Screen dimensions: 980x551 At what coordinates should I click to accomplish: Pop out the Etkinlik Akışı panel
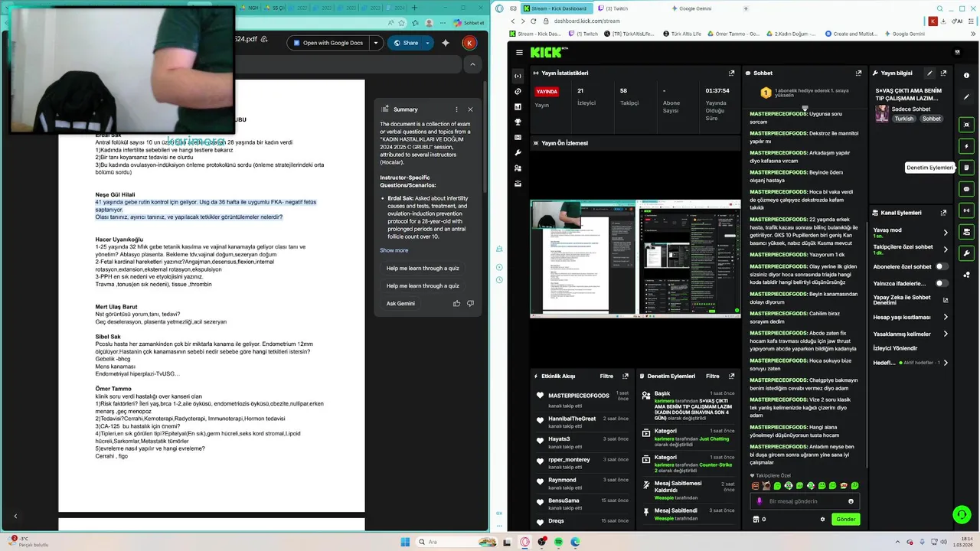point(626,377)
